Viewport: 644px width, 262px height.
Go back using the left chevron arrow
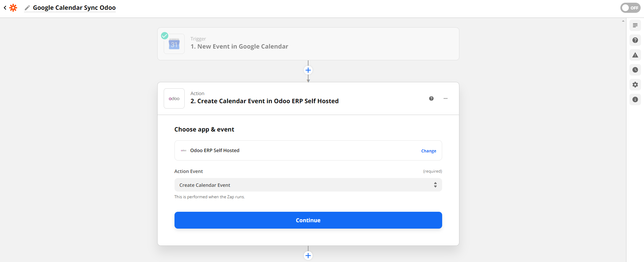tap(5, 7)
